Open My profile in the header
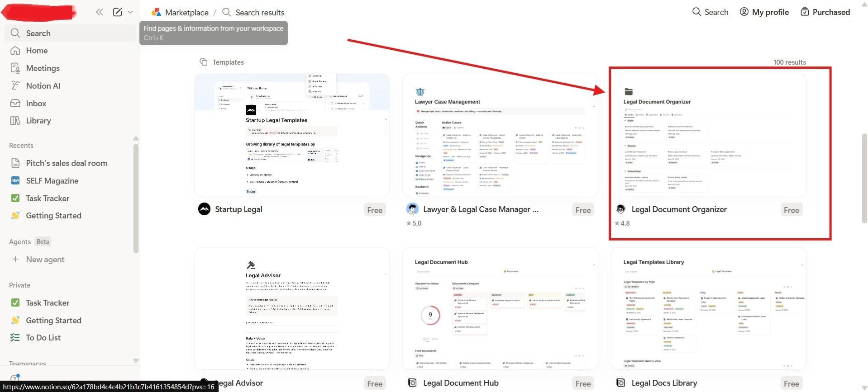 [x=764, y=12]
